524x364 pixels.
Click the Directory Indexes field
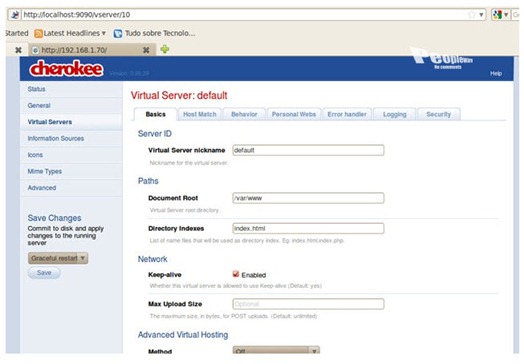click(x=308, y=228)
